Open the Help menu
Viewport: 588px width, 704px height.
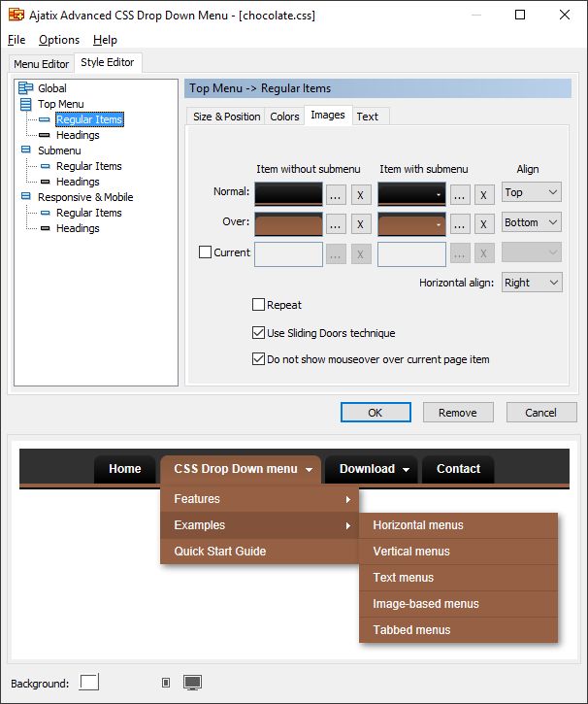click(106, 40)
